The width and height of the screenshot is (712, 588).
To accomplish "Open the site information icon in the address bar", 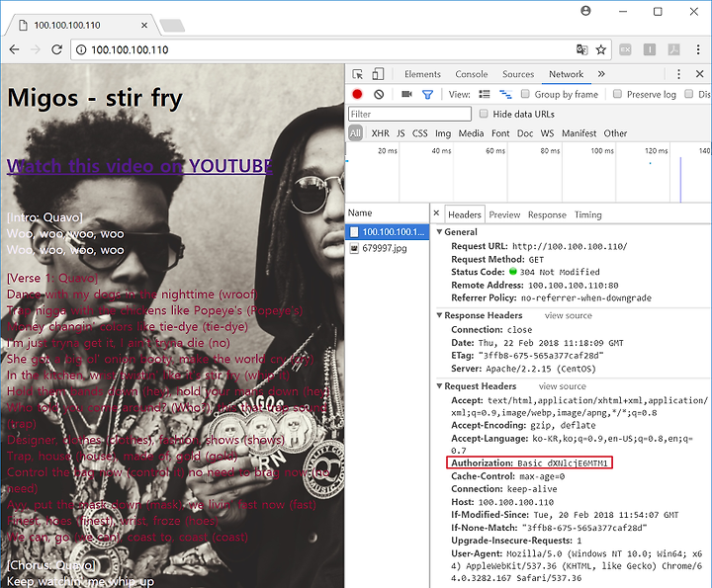I will point(81,50).
